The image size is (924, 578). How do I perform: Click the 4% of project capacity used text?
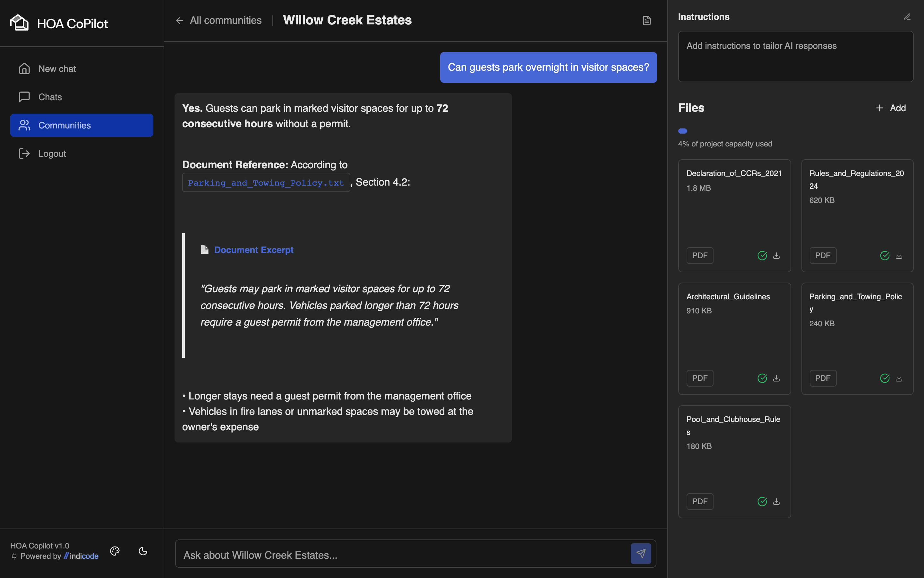coord(725,144)
